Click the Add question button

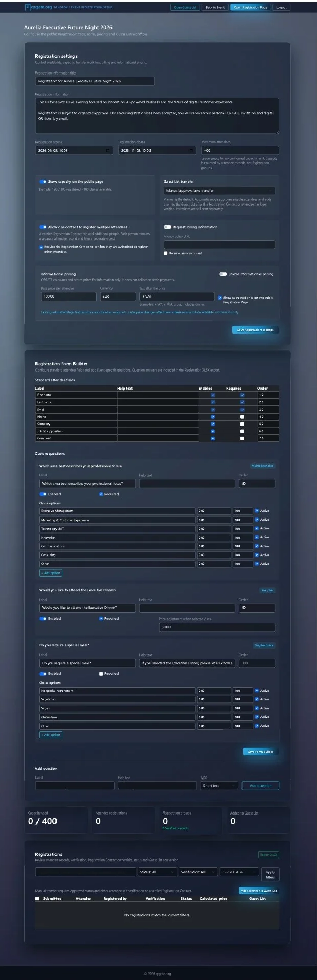(x=260, y=786)
